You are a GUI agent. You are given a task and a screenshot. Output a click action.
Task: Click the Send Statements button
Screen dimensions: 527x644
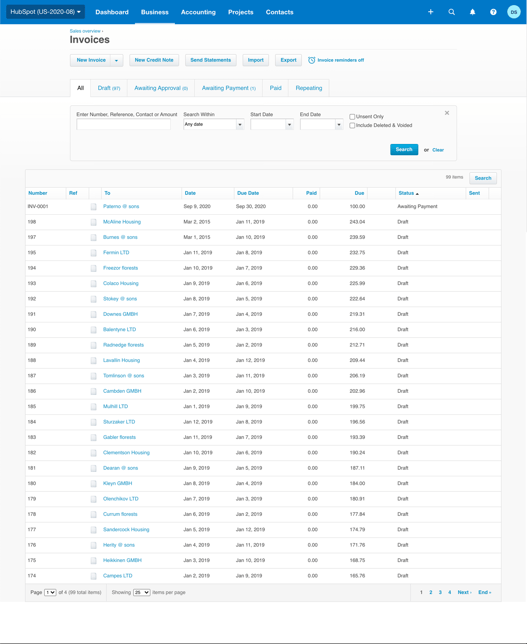click(x=211, y=60)
